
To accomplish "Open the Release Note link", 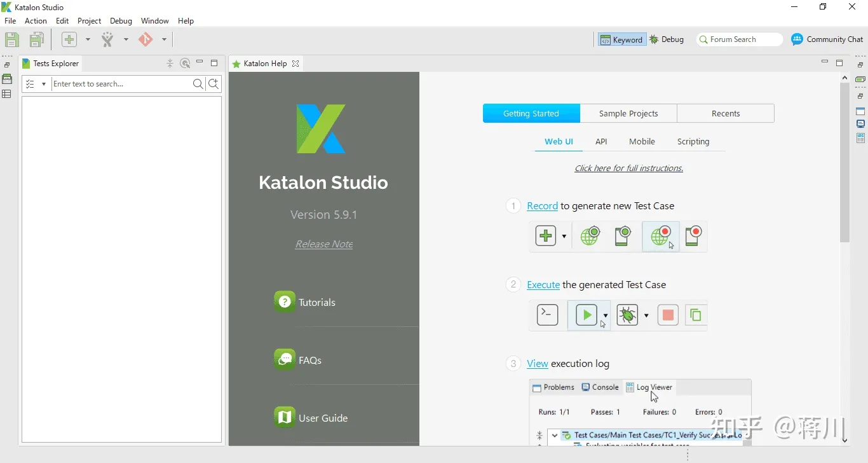I will click(x=324, y=244).
